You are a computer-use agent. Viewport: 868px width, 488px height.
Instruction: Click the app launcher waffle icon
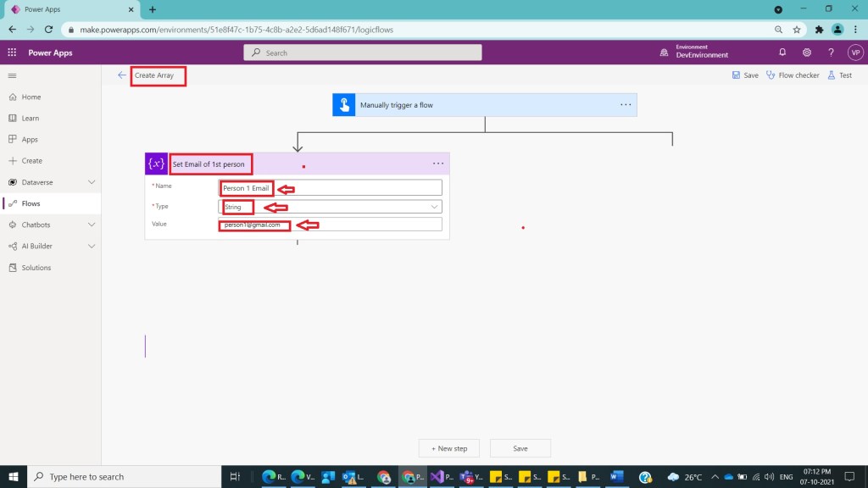(12, 53)
